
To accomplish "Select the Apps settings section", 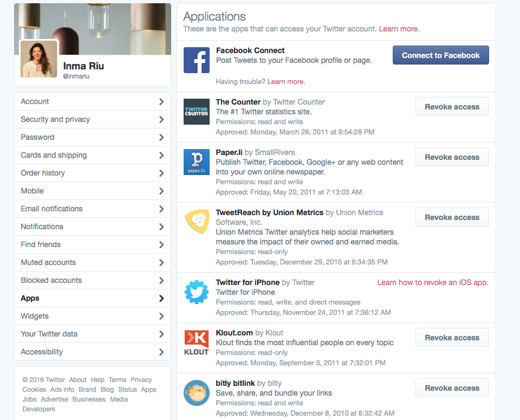I will point(93,298).
